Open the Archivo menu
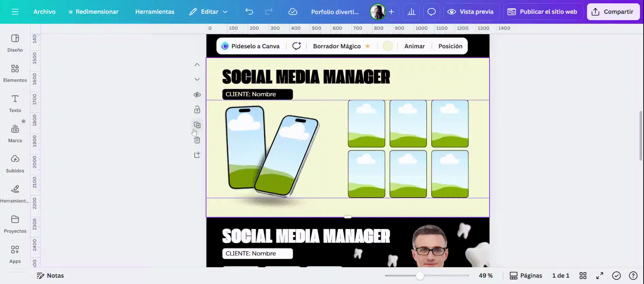 point(44,12)
